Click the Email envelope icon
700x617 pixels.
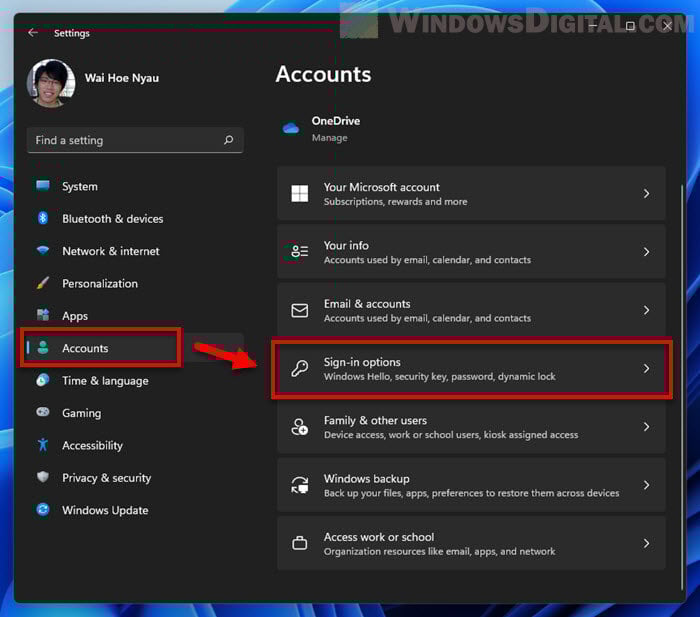click(x=300, y=310)
